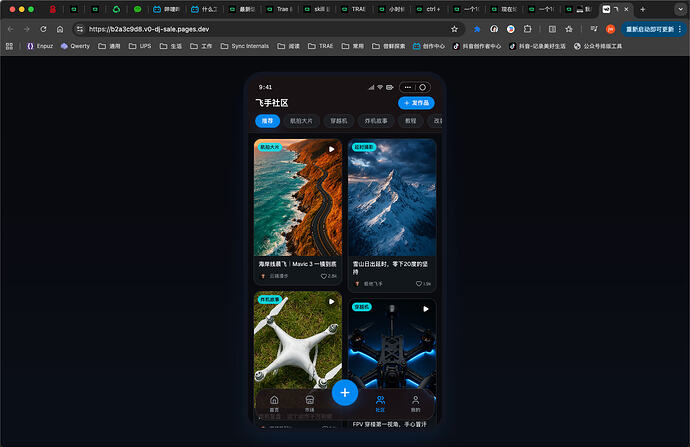Expand the tab search dropdown arrow
The height and width of the screenshot is (447, 690).
click(680, 9)
